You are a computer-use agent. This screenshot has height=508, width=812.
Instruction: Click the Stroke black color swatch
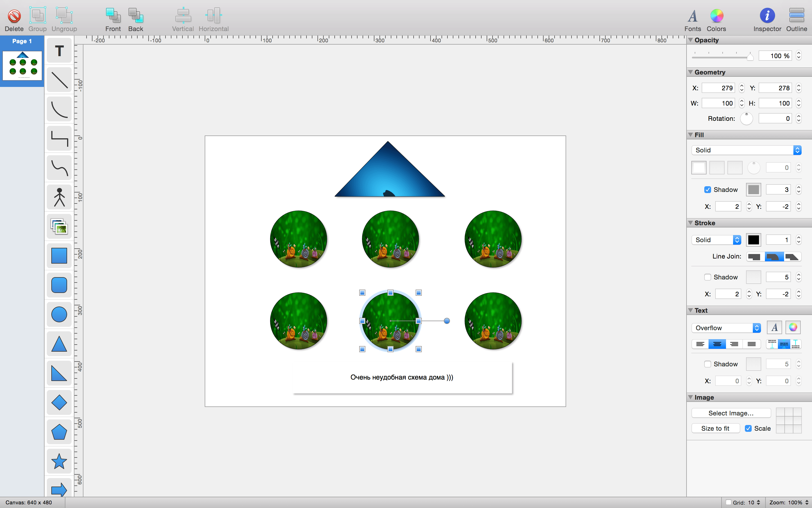pos(754,240)
